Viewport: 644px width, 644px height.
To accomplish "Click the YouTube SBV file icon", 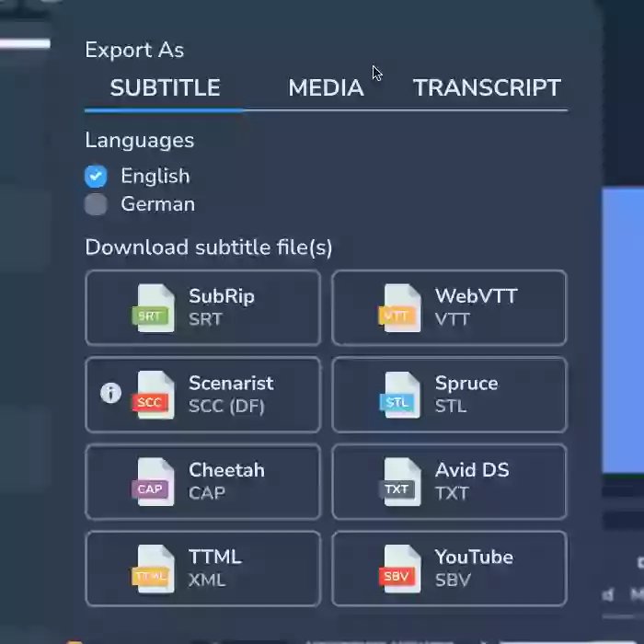I will point(399,569).
